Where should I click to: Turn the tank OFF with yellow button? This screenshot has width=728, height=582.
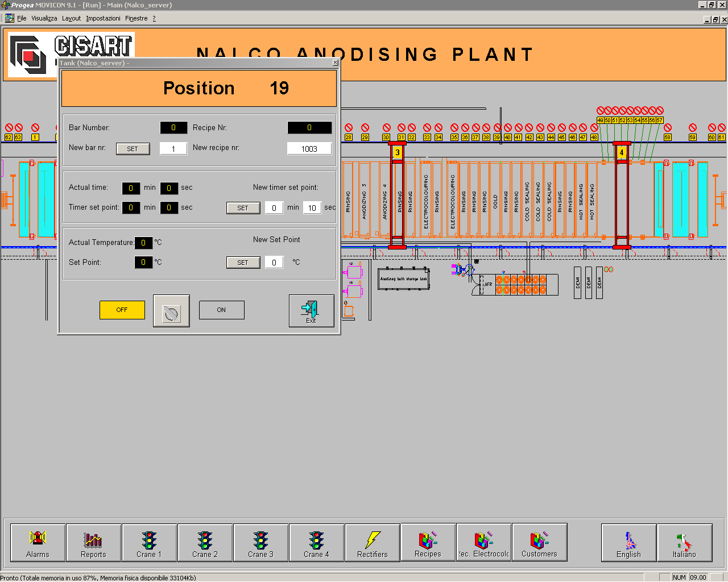pos(122,310)
